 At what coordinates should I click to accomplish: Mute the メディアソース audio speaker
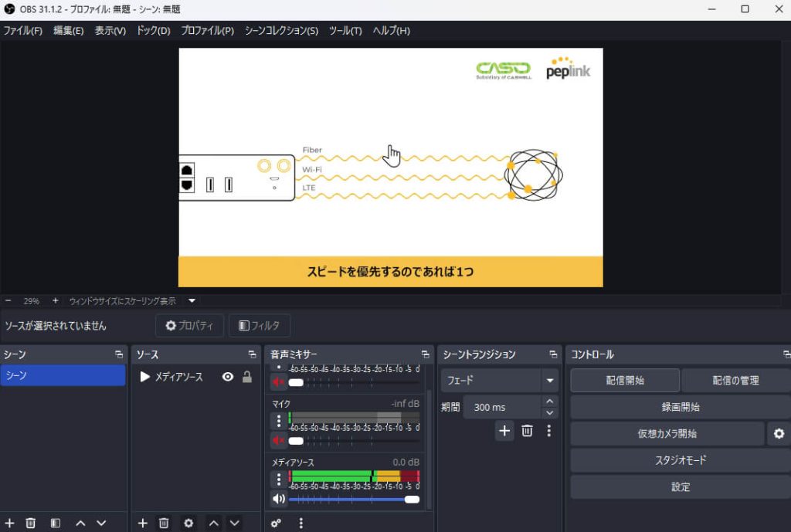278,499
